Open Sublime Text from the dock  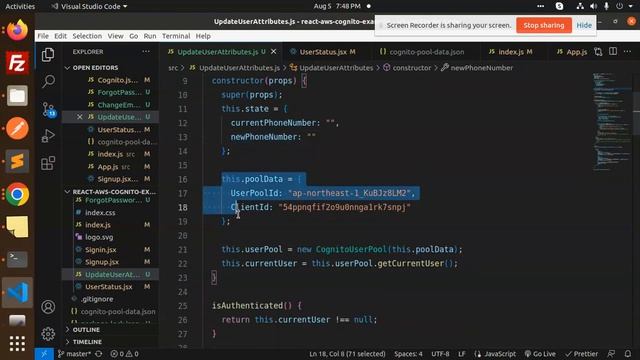click(17, 161)
